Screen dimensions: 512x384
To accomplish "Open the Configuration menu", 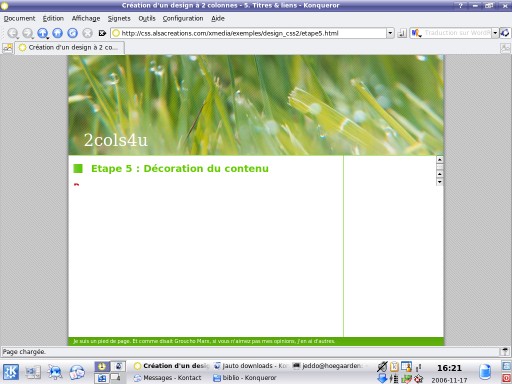I will point(183,19).
